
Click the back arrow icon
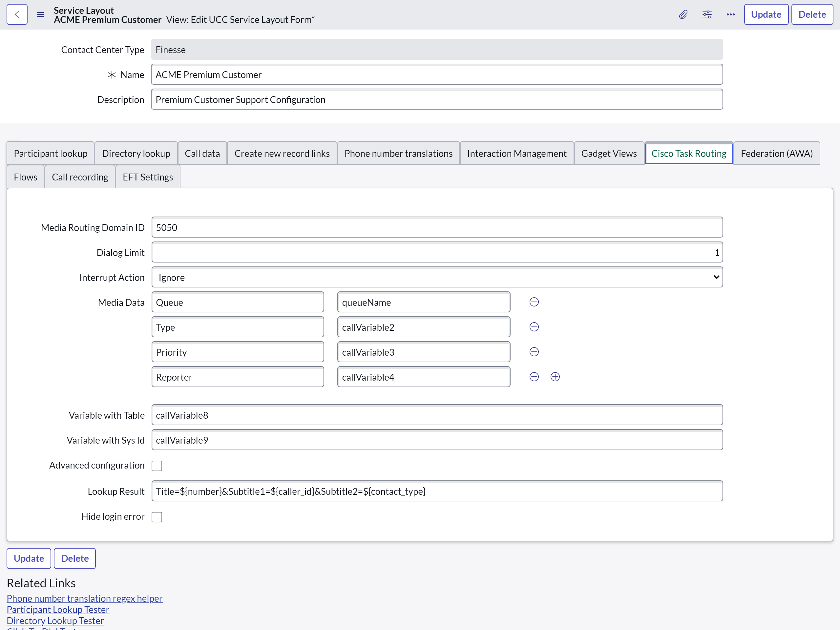pyautogui.click(x=17, y=14)
